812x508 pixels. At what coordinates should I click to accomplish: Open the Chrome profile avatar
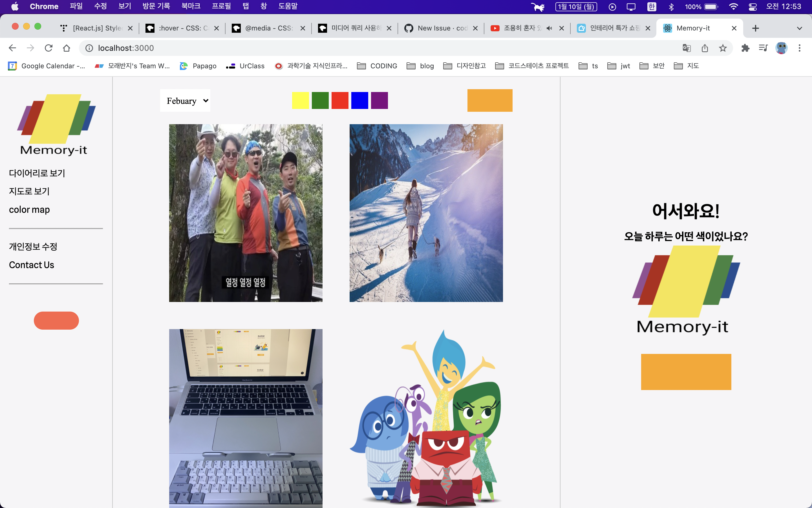(782, 48)
